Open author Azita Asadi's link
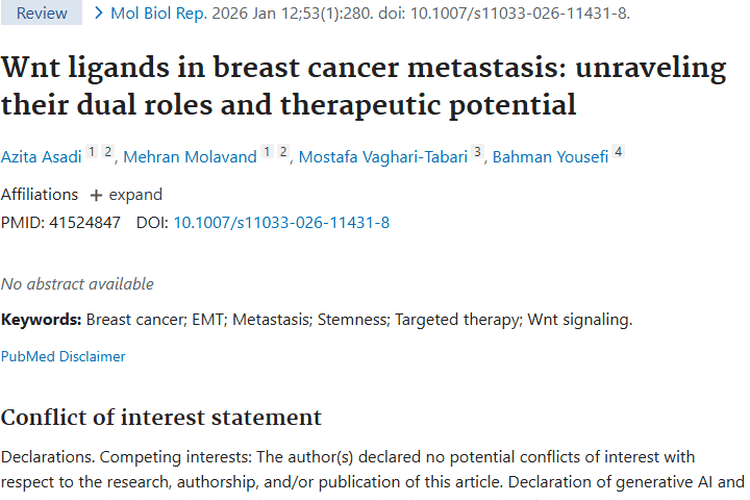Viewport: 750px width, 500px height. (39, 157)
